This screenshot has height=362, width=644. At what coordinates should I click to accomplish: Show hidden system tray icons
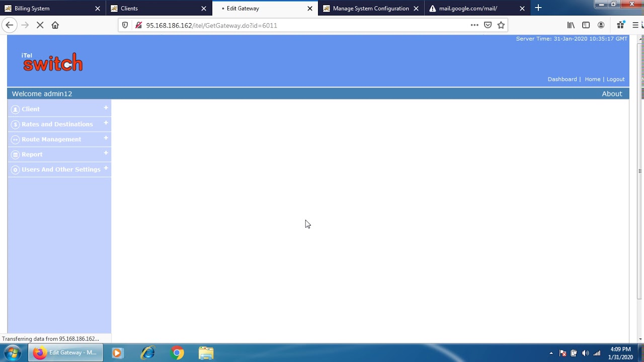[551, 353]
